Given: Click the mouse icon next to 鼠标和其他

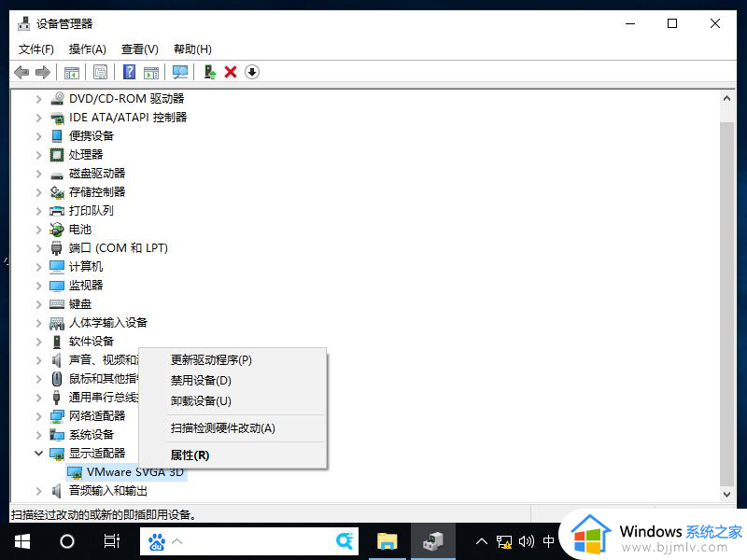Looking at the screenshot, I should click(x=57, y=379).
